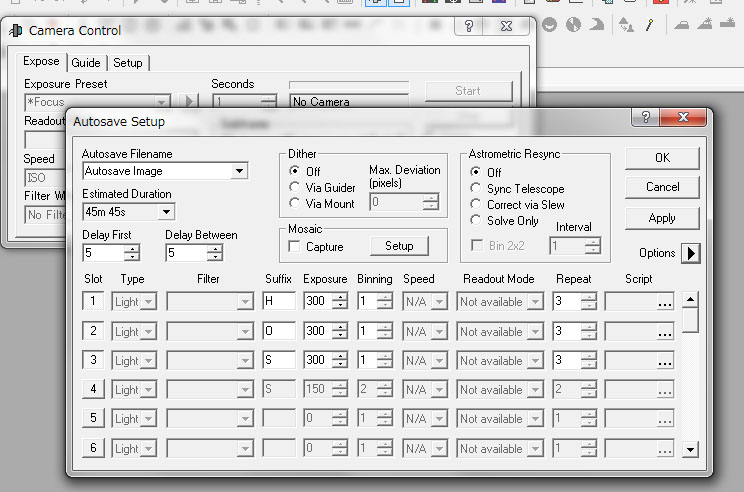Click the flat-bar-with-star toolbar icon

coord(727,23)
